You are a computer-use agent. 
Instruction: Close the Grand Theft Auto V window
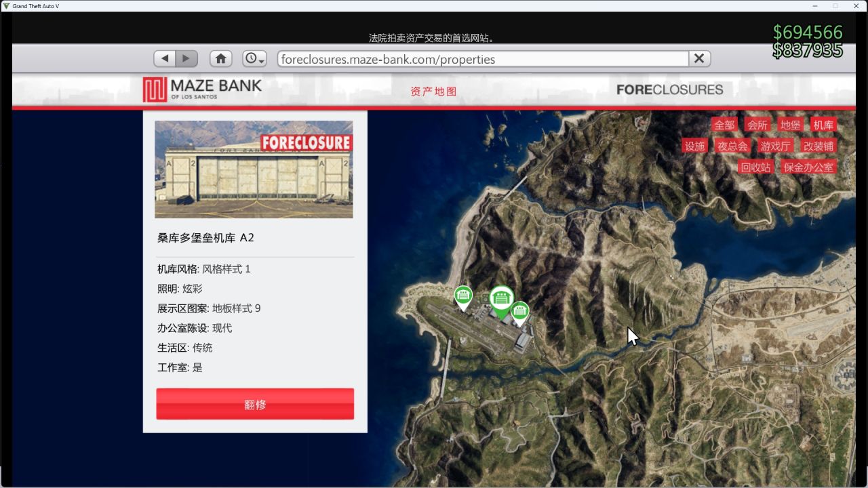click(x=856, y=5)
